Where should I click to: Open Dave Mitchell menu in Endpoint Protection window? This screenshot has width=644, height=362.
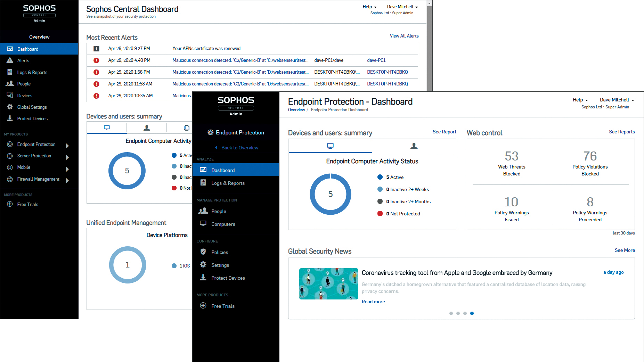point(617,100)
